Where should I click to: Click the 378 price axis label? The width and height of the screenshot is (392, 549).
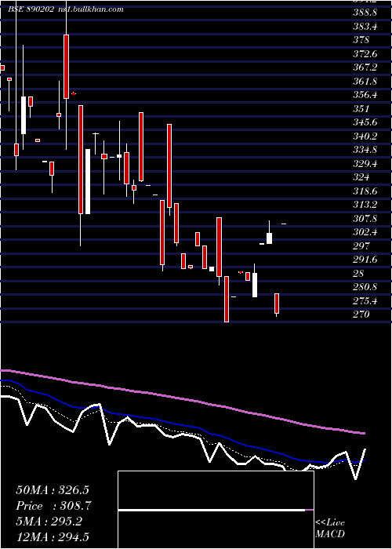click(x=361, y=40)
